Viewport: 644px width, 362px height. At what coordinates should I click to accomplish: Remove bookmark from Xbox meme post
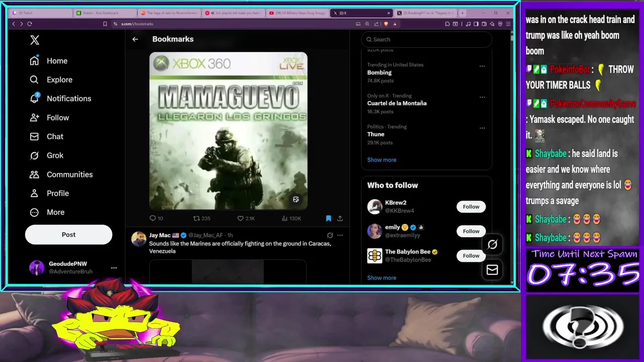pyautogui.click(x=329, y=218)
